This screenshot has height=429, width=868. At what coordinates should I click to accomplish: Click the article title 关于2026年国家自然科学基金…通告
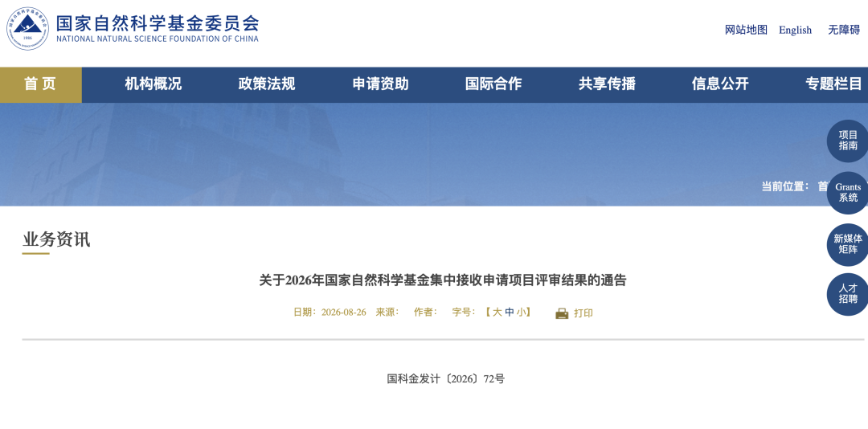tap(442, 280)
